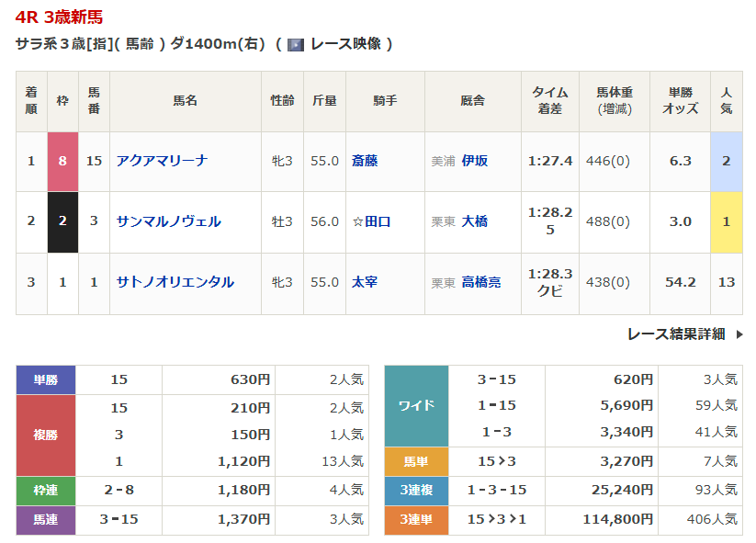This screenshot has width=756, height=543.
Task: Select the ワイド payout label
Action: click(416, 405)
